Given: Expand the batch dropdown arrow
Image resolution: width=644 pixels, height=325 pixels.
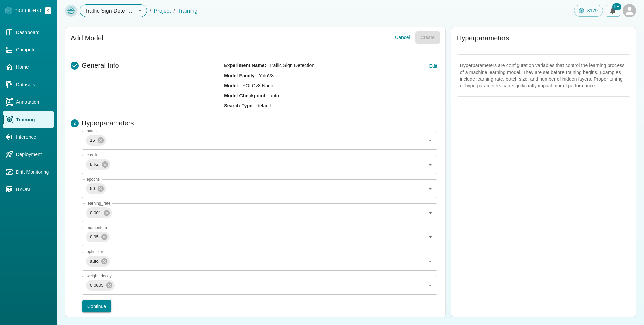Looking at the screenshot, I should click(430, 140).
